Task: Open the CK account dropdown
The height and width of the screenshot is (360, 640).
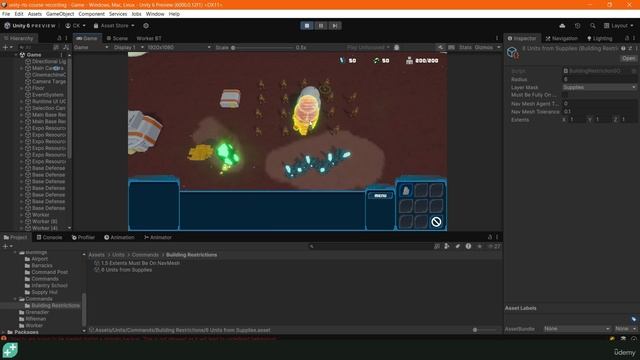Action: click(76, 26)
